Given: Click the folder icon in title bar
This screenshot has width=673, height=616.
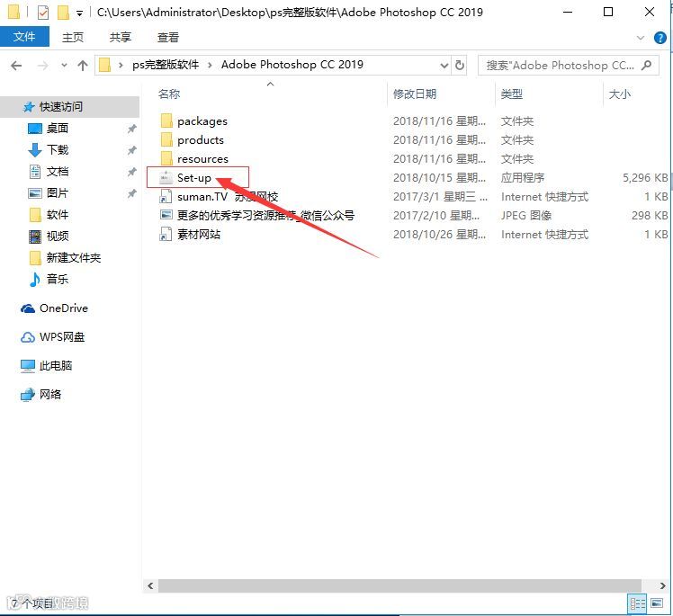Looking at the screenshot, I should [13, 13].
